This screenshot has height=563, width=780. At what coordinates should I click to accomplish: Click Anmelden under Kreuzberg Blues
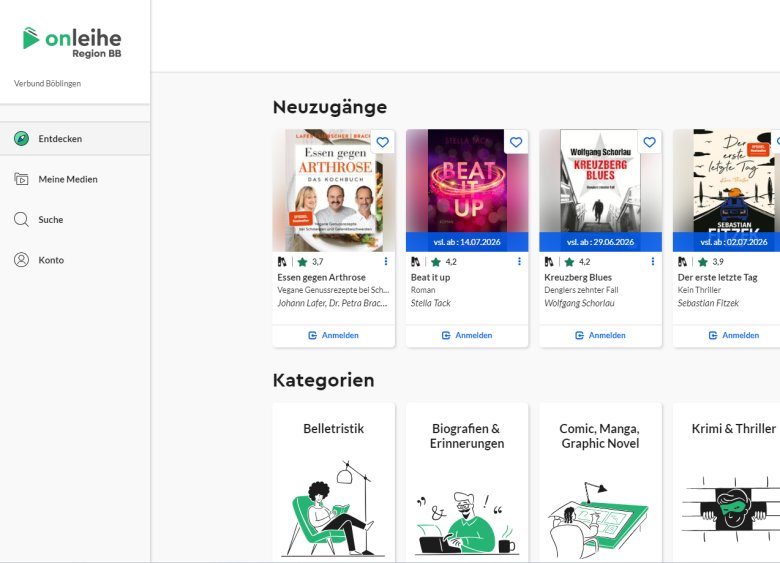pos(600,336)
